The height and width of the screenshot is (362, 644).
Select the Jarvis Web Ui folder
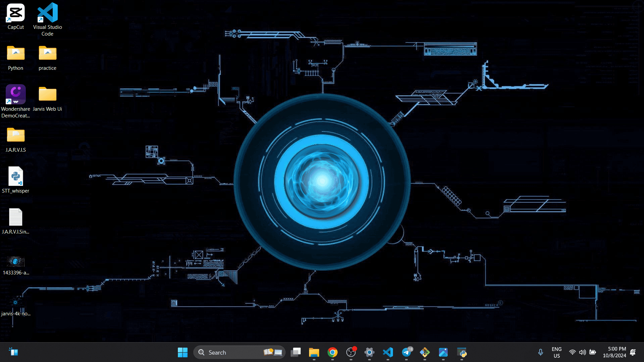pos(47,99)
